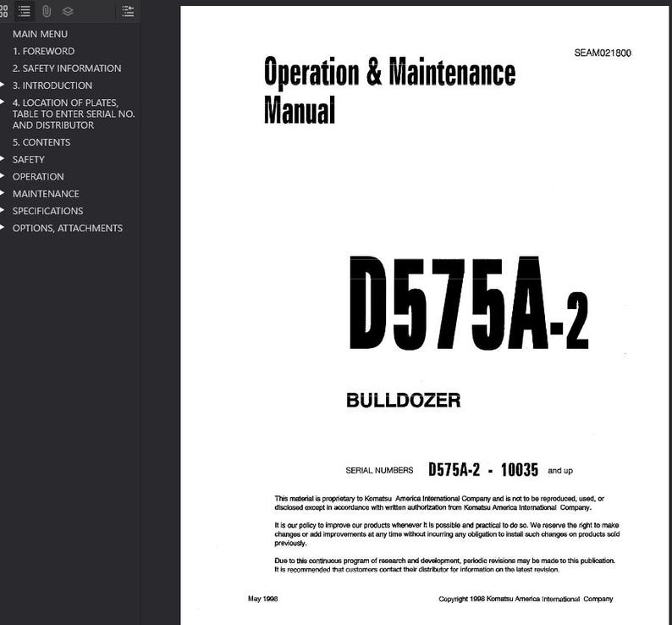Image resolution: width=672 pixels, height=625 pixels.
Task: Expand the OPTIONS, ATTACHMENTS section
Action: (3, 227)
